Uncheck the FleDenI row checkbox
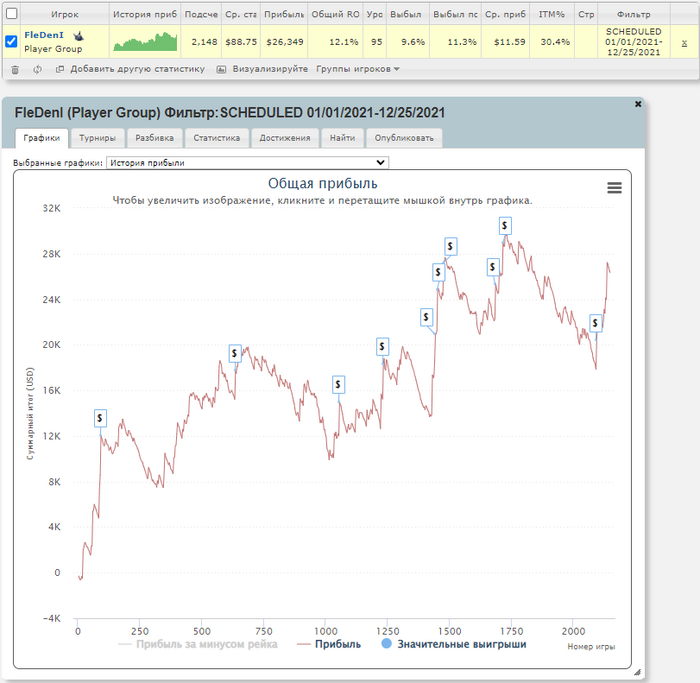 11,42
